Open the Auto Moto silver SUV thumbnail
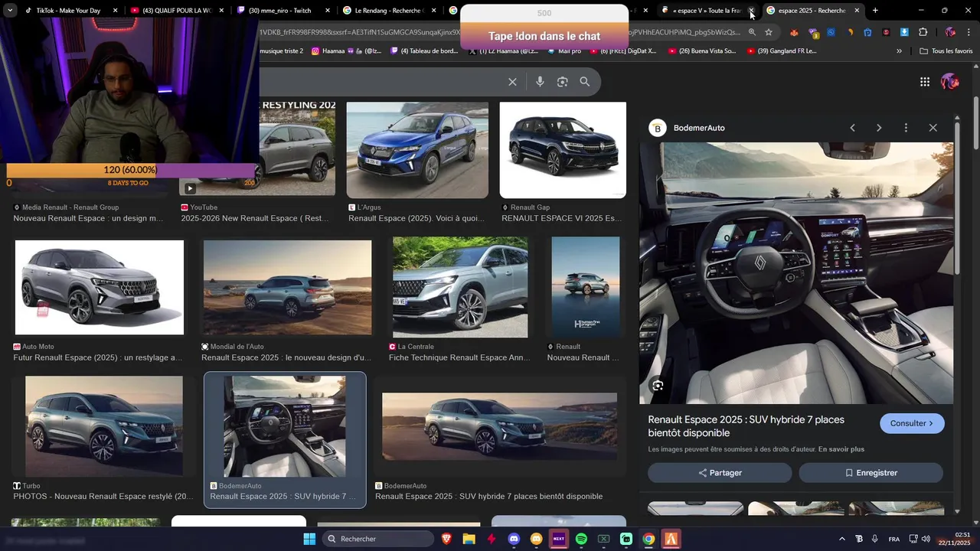The image size is (980, 551). 100,288
